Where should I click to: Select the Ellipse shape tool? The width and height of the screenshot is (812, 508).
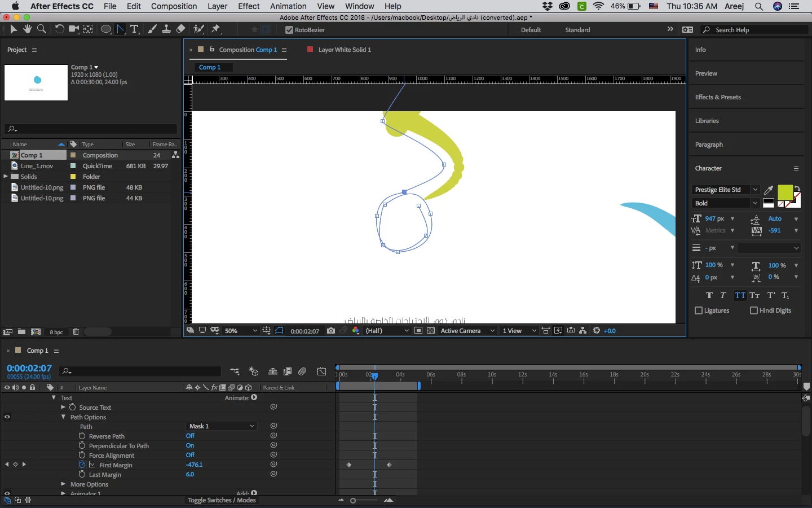click(105, 29)
